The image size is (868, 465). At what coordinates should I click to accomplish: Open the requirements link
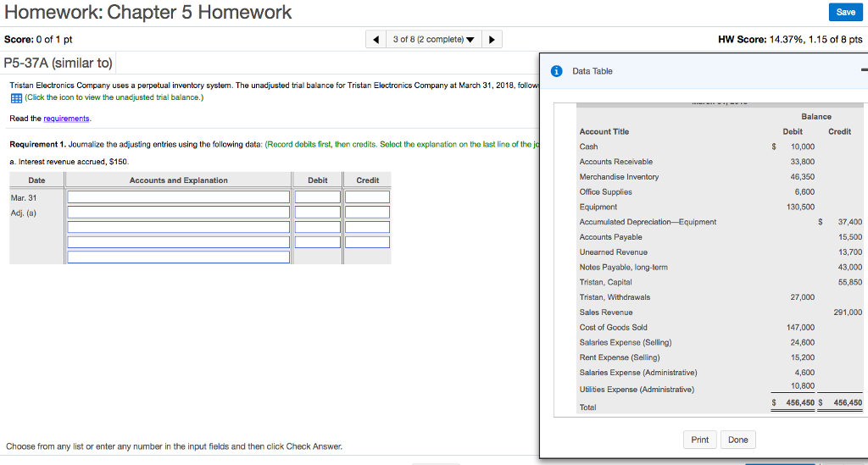pos(66,119)
